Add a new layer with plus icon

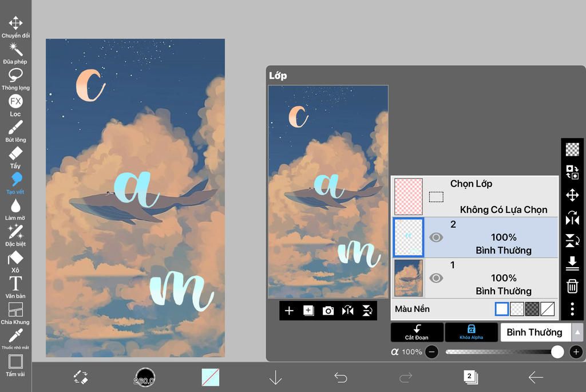289,311
